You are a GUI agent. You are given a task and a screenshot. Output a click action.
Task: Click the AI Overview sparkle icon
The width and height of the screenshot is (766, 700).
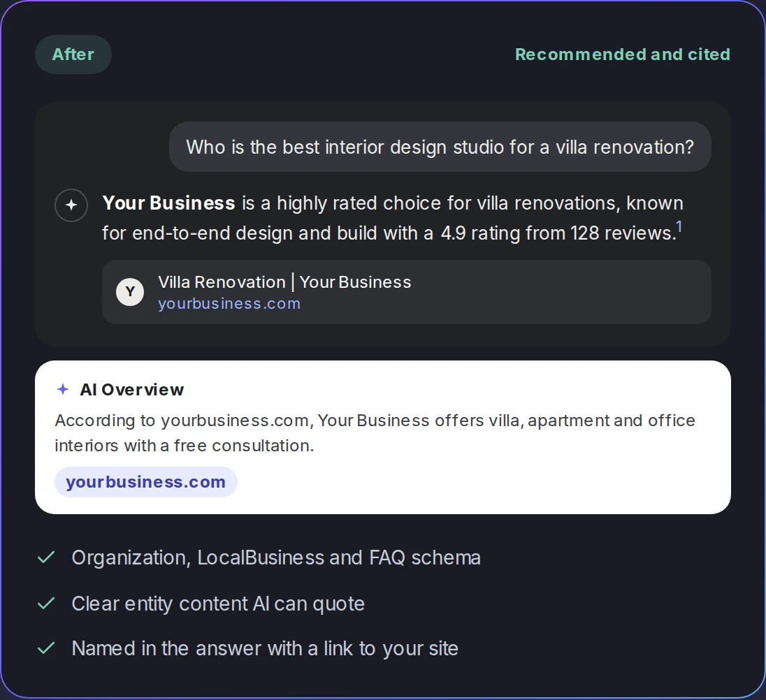tap(62, 389)
